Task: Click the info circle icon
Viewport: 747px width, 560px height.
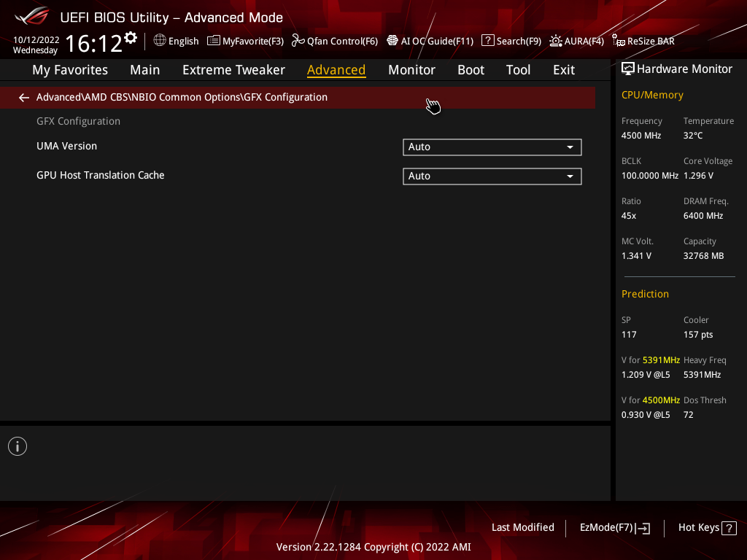Action: [x=18, y=446]
